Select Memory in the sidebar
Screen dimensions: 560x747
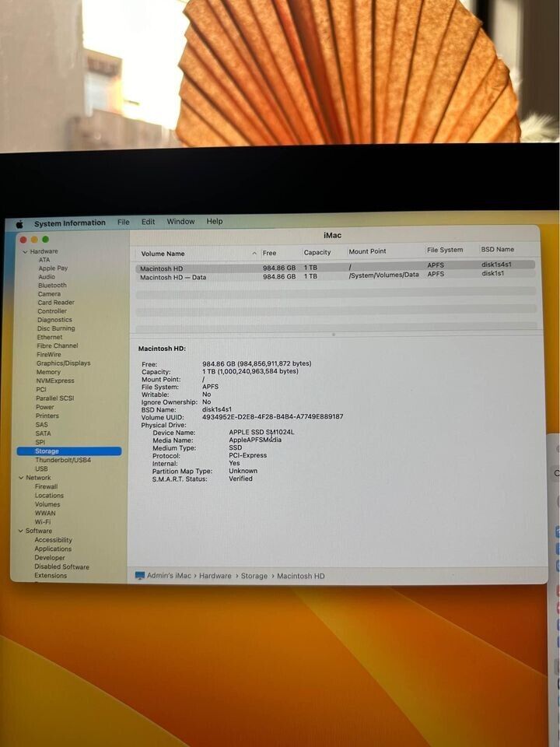point(48,372)
